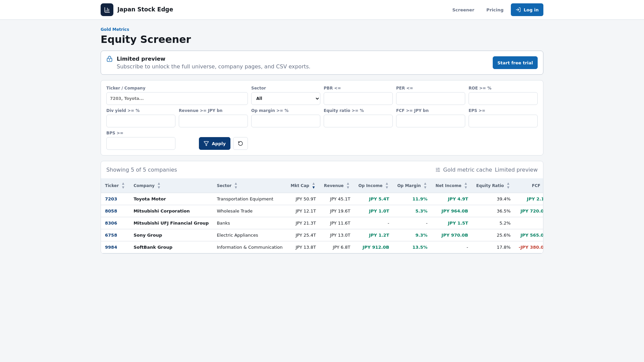Open ticker 7203 link
This screenshot has height=362, width=644.
click(x=111, y=199)
